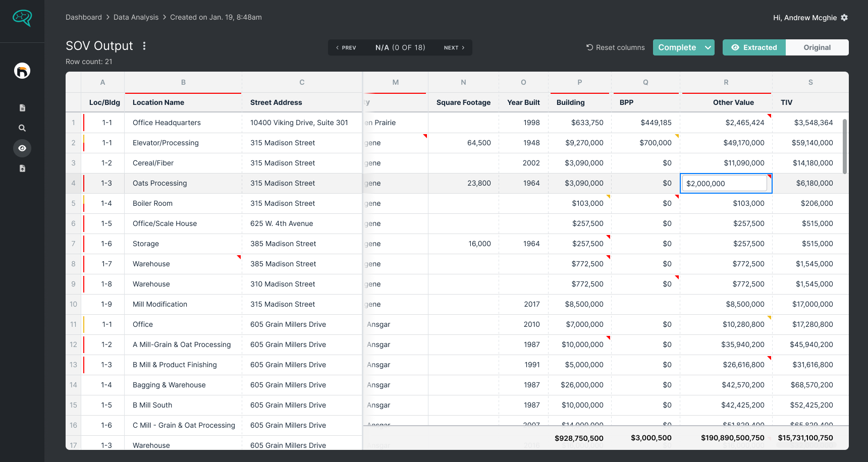Viewport: 868px width, 462px height.
Task: Select the 'Oats Processing' cell
Action: point(183,183)
